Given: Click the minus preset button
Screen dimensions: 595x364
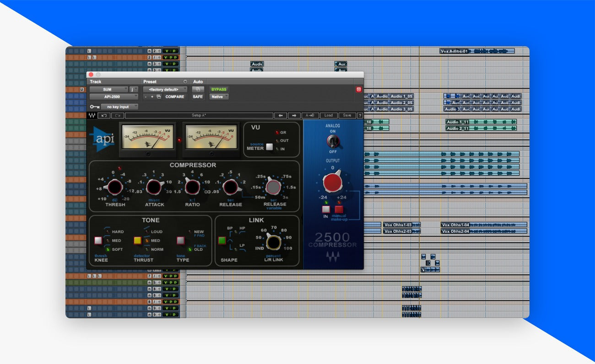Looking at the screenshot, I should (x=146, y=97).
